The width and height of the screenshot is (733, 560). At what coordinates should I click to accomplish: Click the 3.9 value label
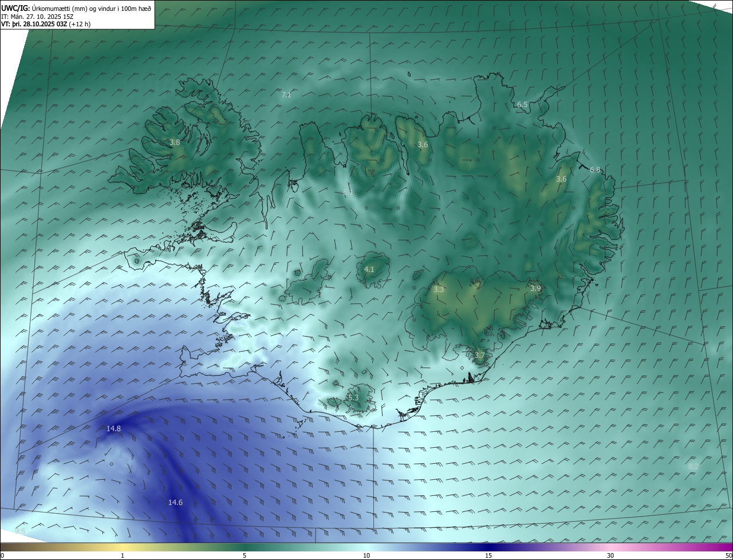point(535,288)
